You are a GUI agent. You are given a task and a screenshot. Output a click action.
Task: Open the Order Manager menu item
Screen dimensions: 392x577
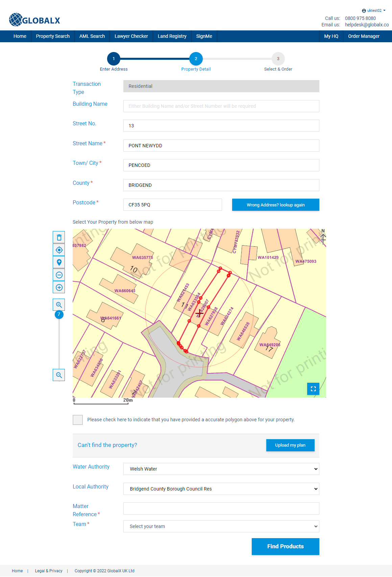[364, 36]
